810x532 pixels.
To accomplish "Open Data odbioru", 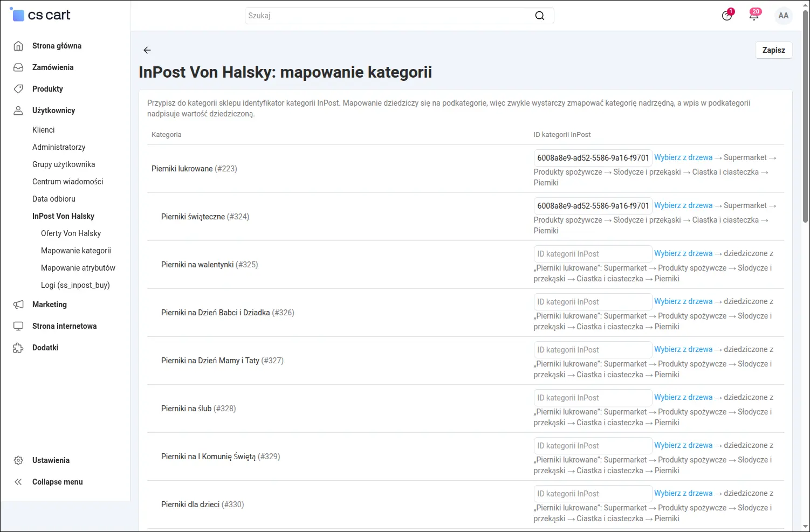I will tap(54, 199).
